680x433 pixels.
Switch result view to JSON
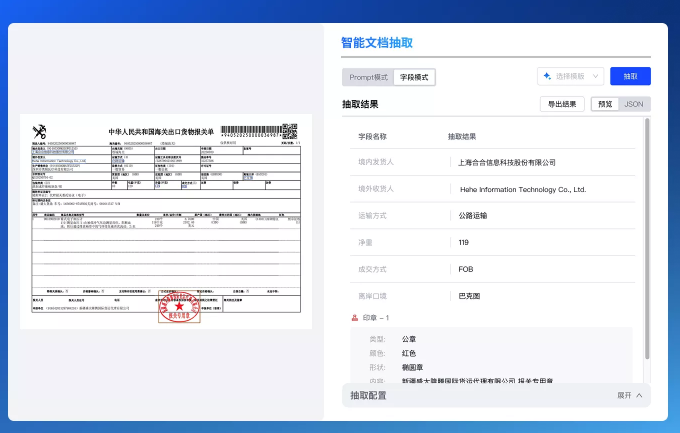tap(634, 104)
